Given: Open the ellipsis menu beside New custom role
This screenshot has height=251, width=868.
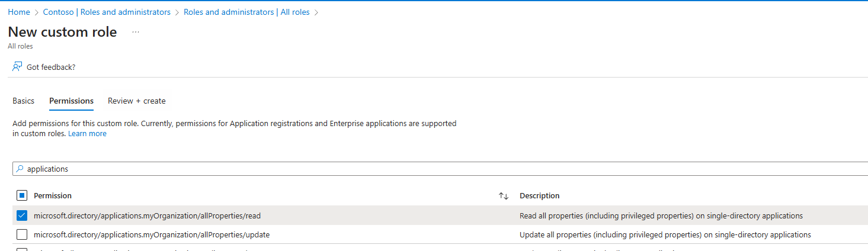Looking at the screenshot, I should pyautogui.click(x=136, y=32).
